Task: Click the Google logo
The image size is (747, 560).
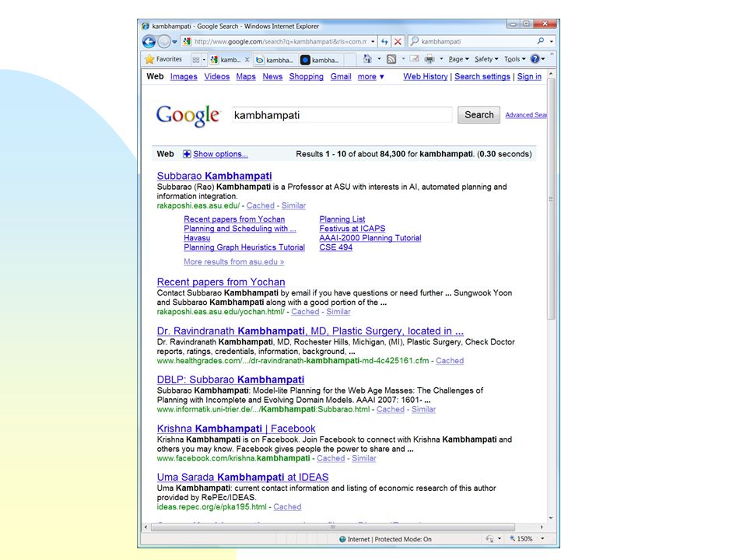Action: (x=188, y=115)
